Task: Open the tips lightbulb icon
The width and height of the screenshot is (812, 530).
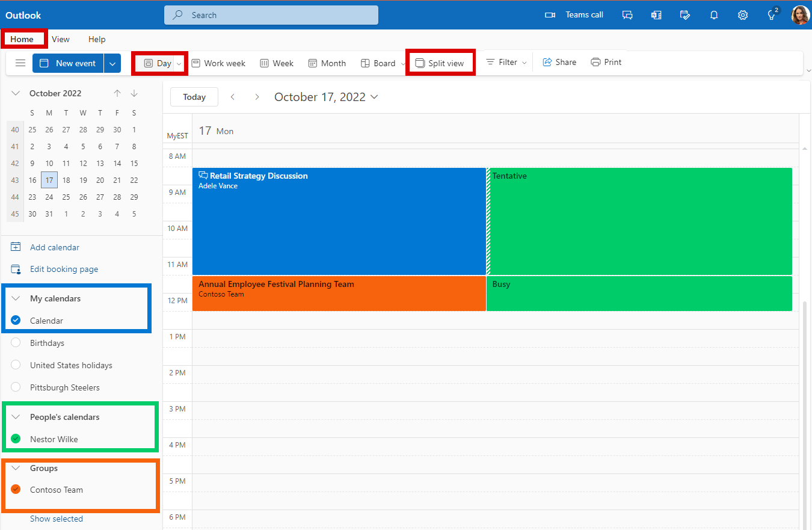Action: coord(772,15)
